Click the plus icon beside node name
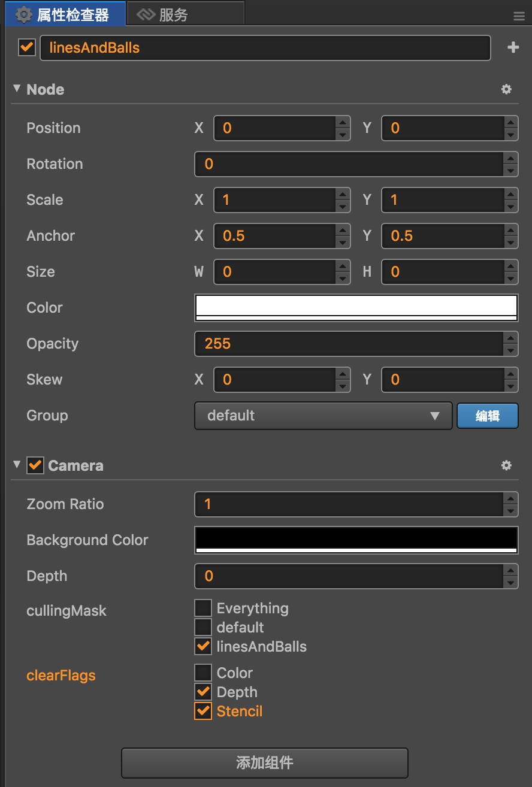 coord(513,48)
